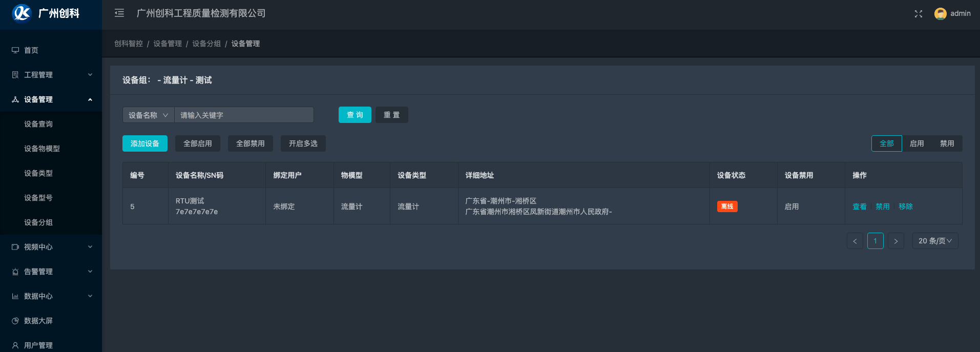The width and height of the screenshot is (980, 352).
Task: Open the 设备名称 search field dropdown
Action: point(149,115)
